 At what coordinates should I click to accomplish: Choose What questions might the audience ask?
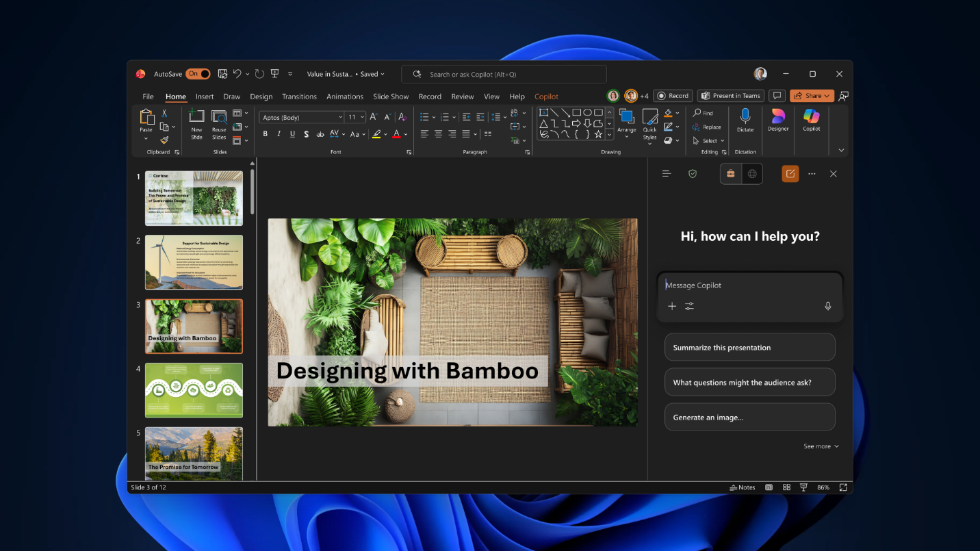click(750, 382)
